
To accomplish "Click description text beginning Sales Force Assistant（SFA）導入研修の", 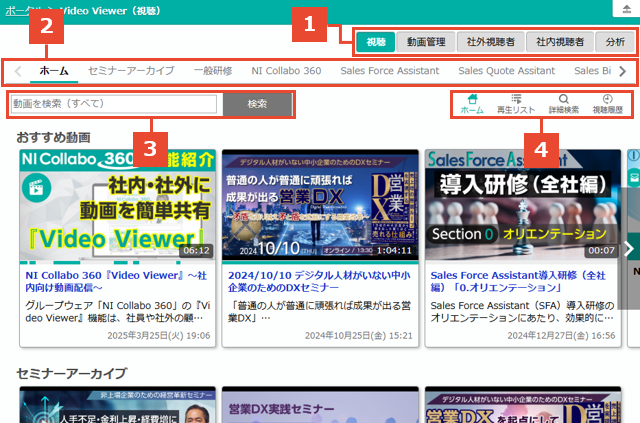I will click(522, 312).
